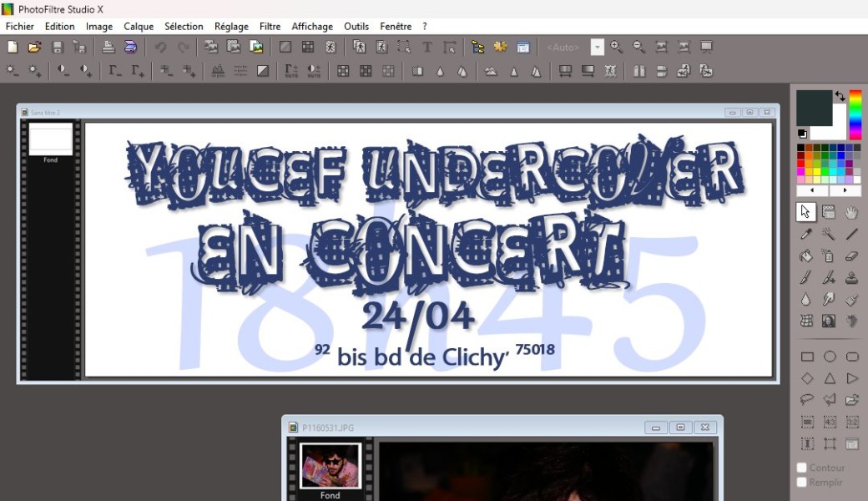This screenshot has height=501, width=868.
Task: Choose the Eraser tool
Action: tap(851, 256)
